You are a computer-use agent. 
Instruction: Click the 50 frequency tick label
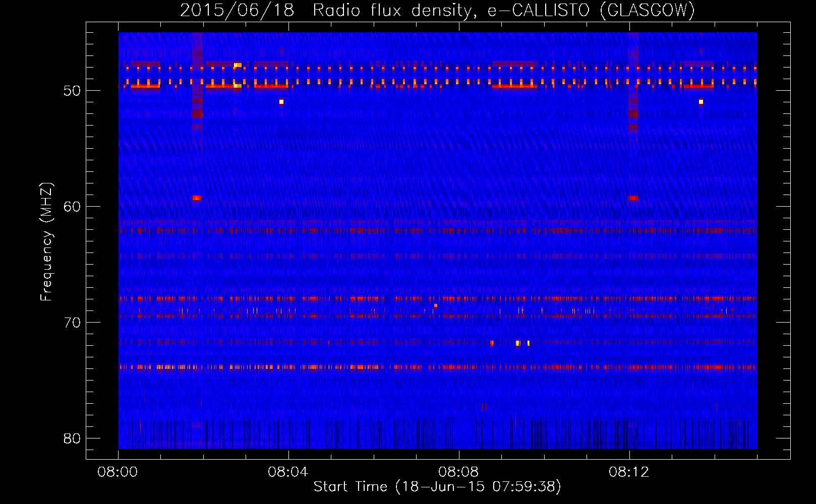tap(72, 91)
